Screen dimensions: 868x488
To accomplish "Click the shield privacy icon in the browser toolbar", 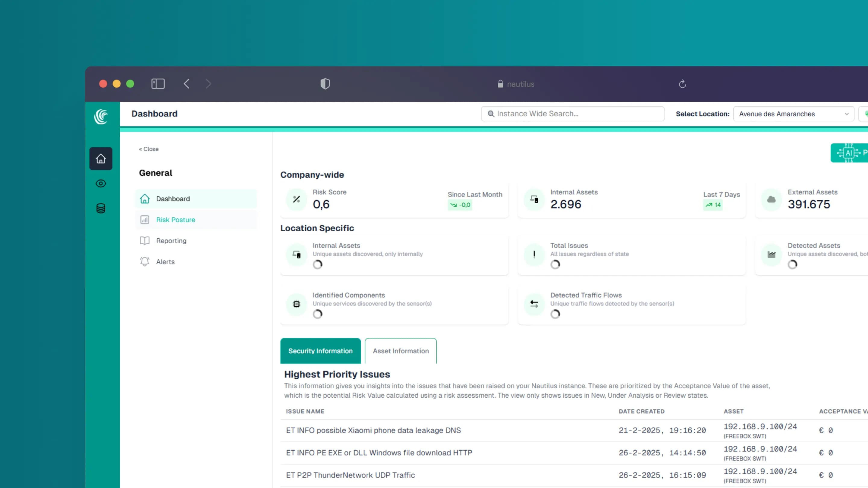I will (325, 84).
